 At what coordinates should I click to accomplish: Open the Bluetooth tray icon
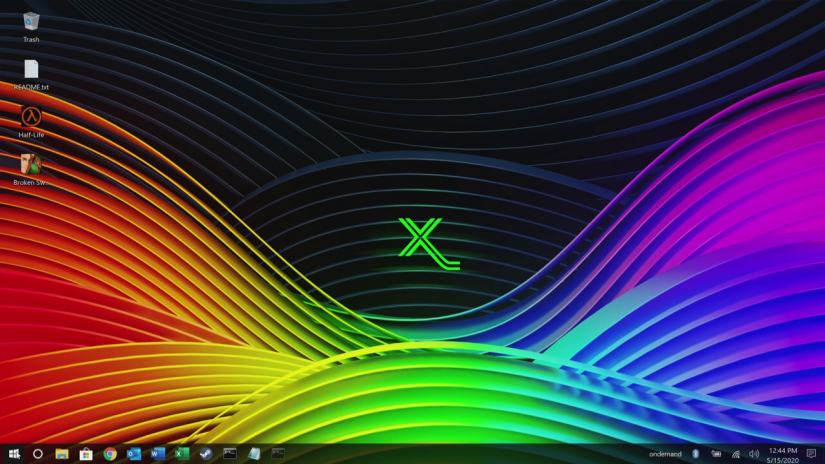695,454
